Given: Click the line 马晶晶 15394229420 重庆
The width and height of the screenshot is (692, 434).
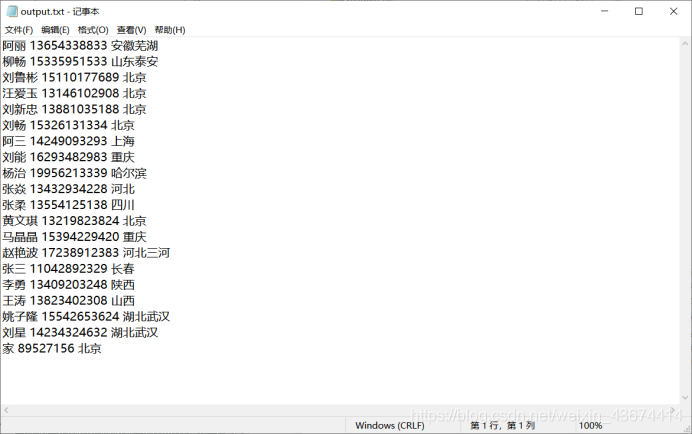Looking at the screenshot, I should (74, 237).
